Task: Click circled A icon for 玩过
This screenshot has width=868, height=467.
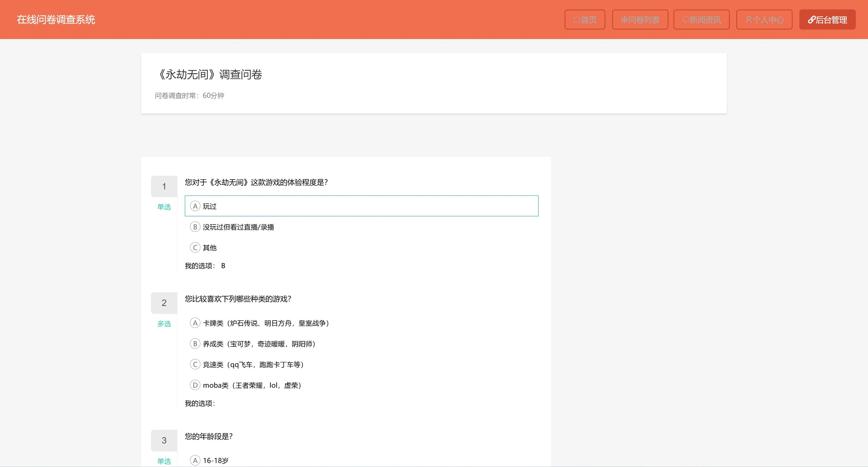Action: click(x=195, y=206)
